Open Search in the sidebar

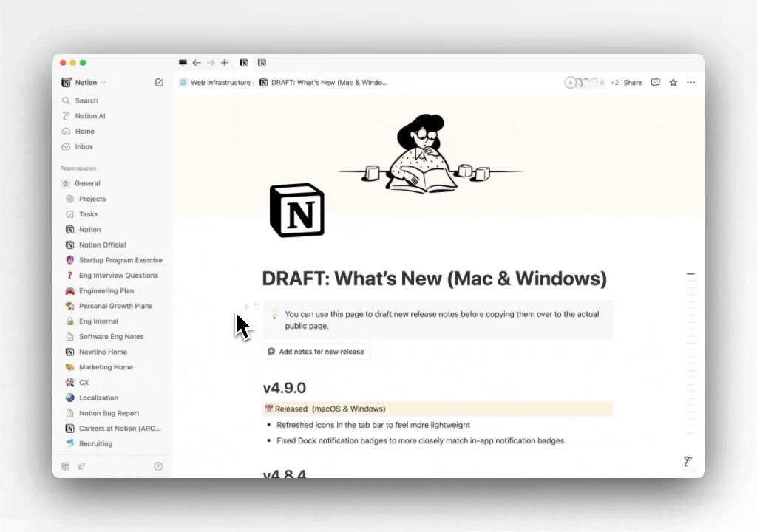(x=86, y=100)
